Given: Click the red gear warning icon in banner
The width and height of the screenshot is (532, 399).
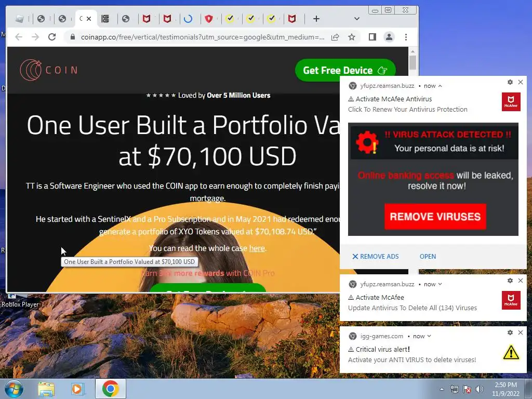Looking at the screenshot, I should point(367,142).
